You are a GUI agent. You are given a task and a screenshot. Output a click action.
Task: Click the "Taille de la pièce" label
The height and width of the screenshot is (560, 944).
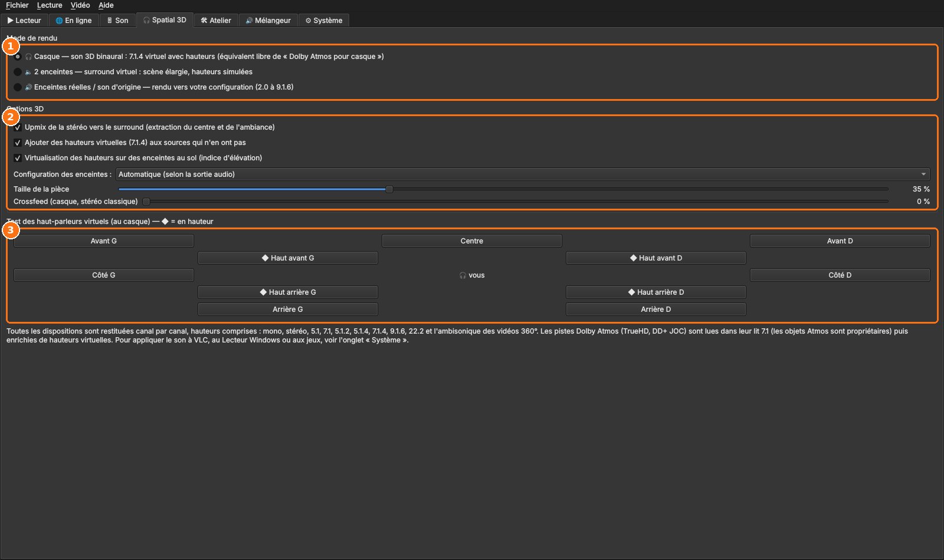click(x=41, y=189)
